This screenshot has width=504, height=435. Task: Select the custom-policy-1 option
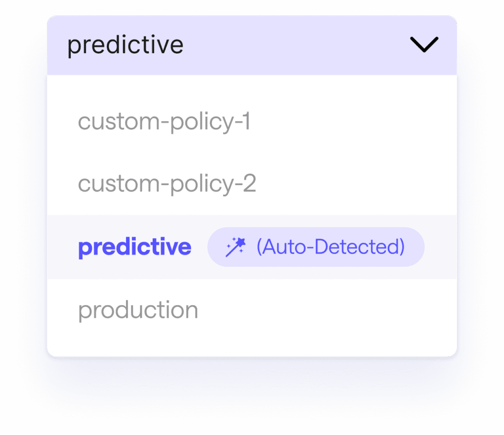click(x=164, y=122)
